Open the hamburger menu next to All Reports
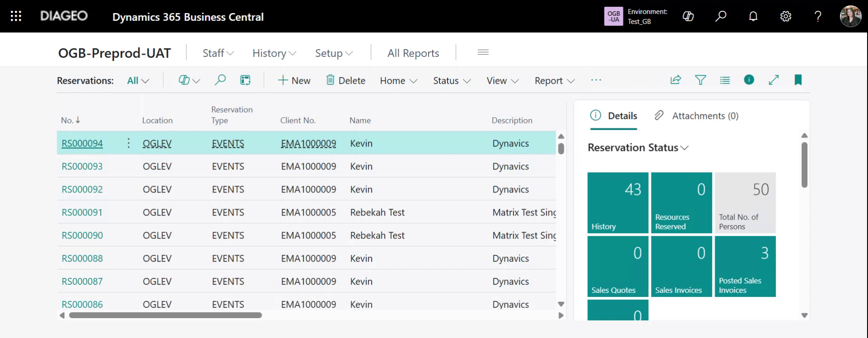This screenshot has height=338, width=868. click(x=483, y=52)
